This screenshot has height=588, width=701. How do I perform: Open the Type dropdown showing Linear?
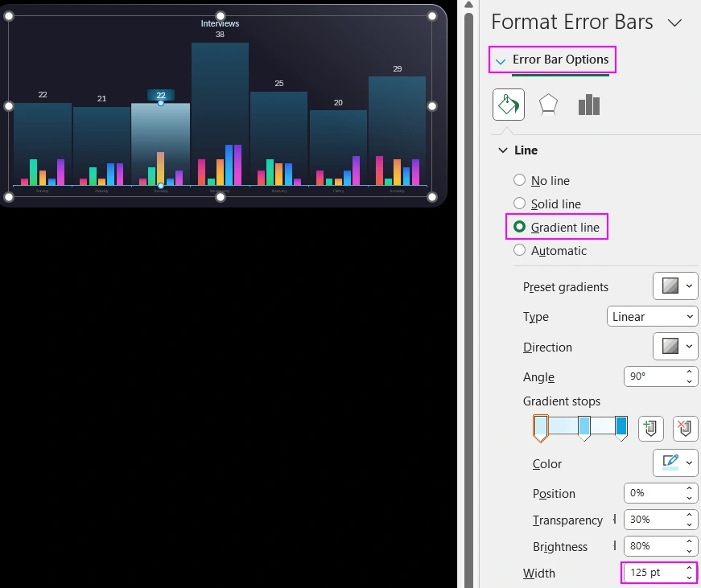pyautogui.click(x=652, y=316)
